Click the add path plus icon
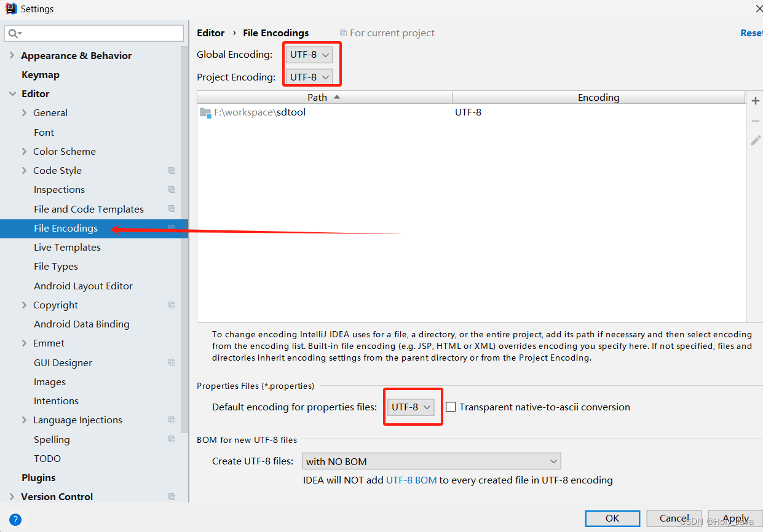763x532 pixels. click(756, 101)
